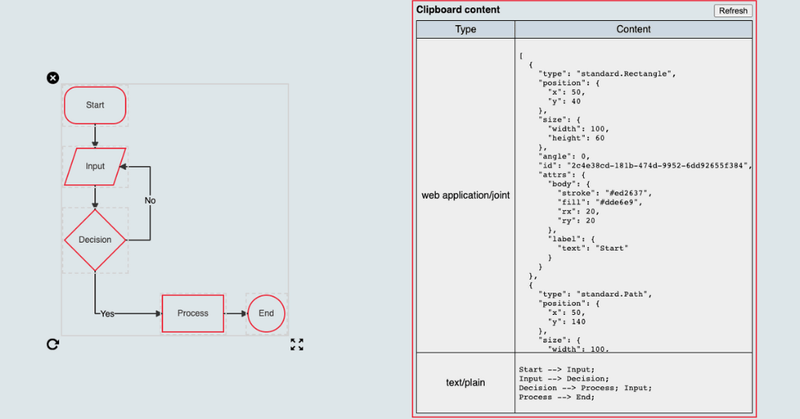Click the "angle": 0 JSON line
800x419 pixels.
(x=564, y=156)
